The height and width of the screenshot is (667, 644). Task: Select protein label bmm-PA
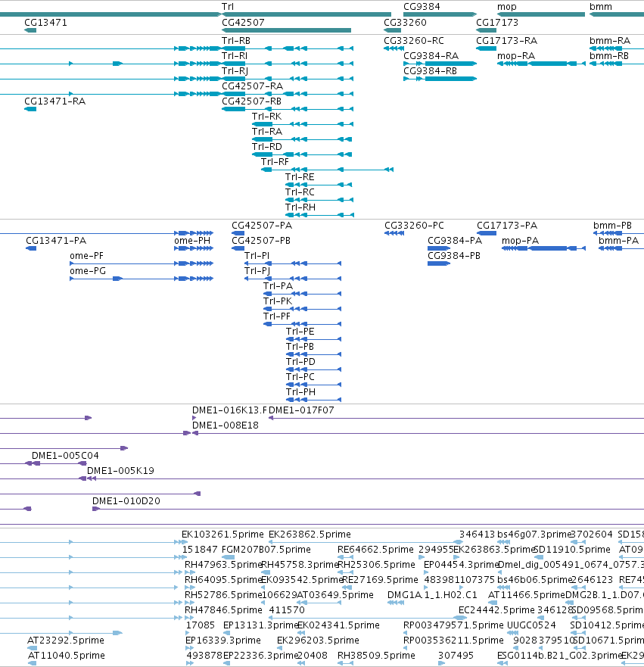(x=618, y=241)
